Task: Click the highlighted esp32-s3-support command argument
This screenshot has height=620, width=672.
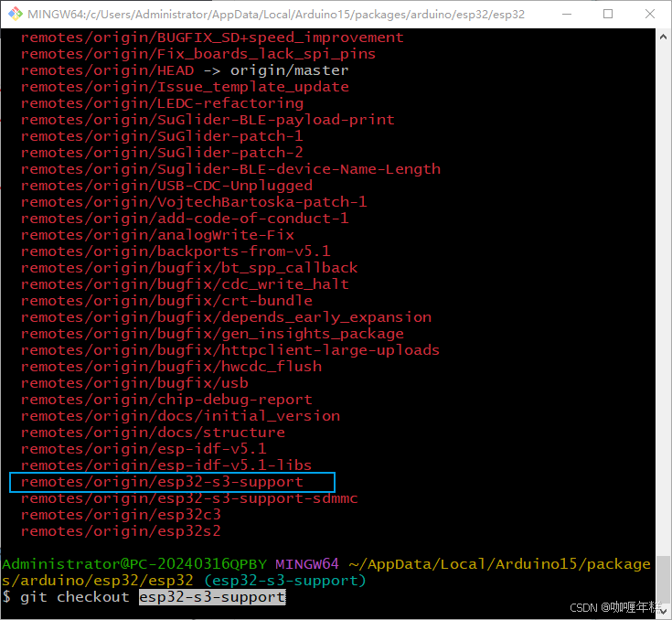Action: [212, 597]
